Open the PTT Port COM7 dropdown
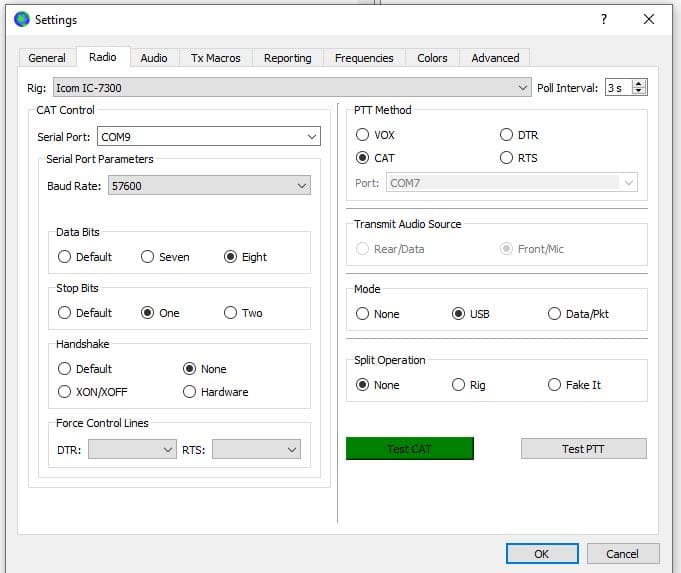 (512, 183)
